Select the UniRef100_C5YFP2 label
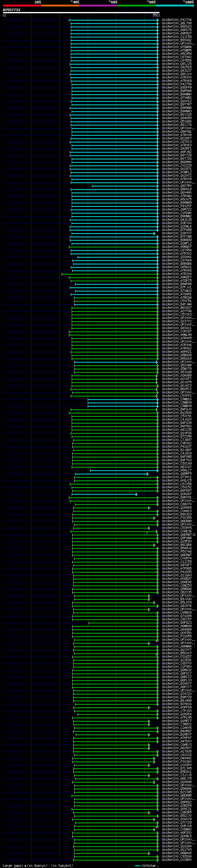The width and height of the screenshot is (197, 868). 176,396
